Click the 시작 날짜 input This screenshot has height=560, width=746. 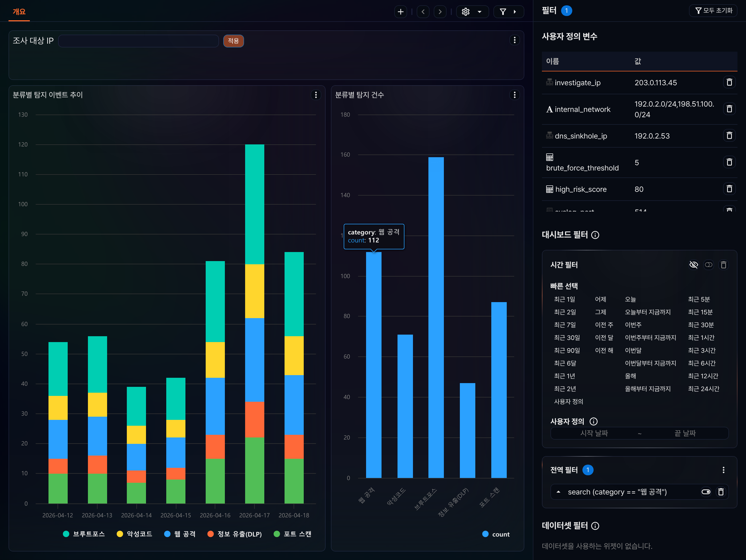tap(594, 433)
